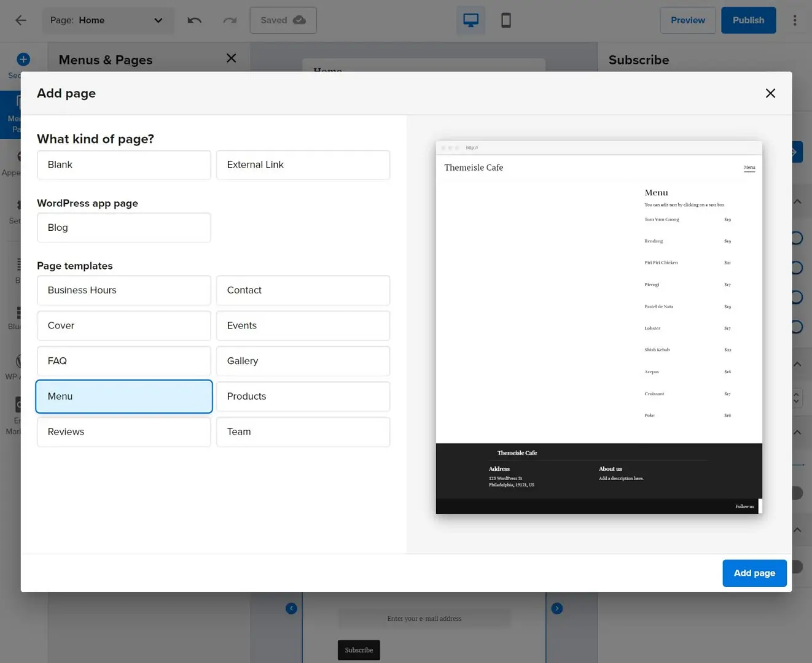The image size is (812, 663).
Task: Click the WP Admin sidebar icon
Action: [18, 363]
